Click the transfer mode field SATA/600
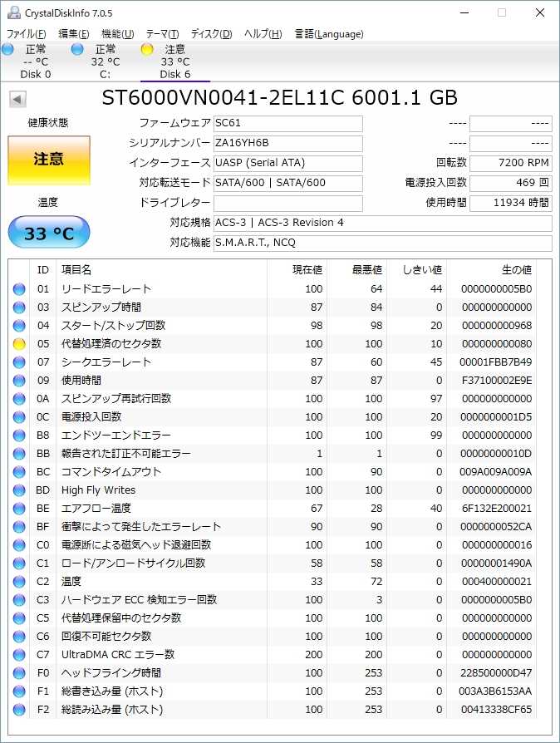This screenshot has width=560, height=743. coord(288,183)
